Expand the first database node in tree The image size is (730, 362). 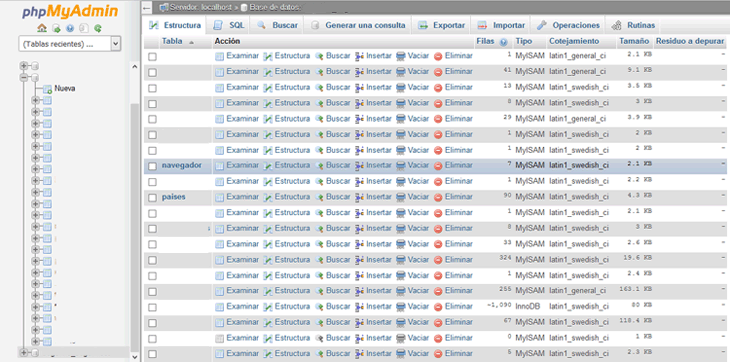click(24, 66)
